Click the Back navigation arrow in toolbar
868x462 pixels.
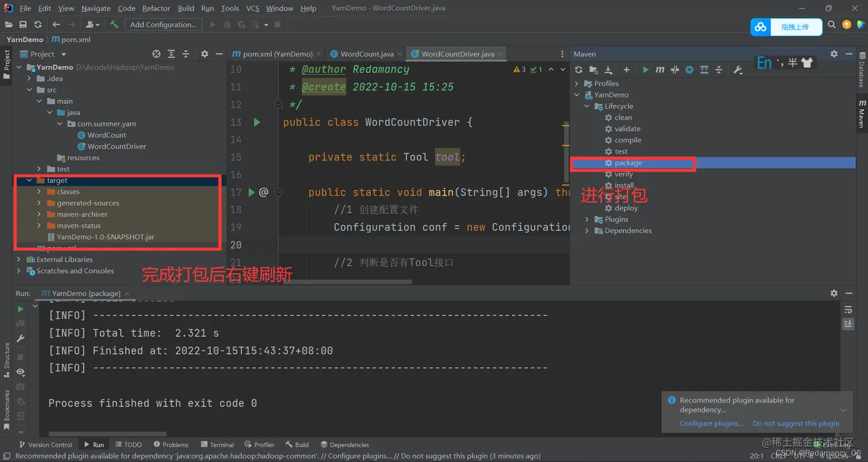56,25
